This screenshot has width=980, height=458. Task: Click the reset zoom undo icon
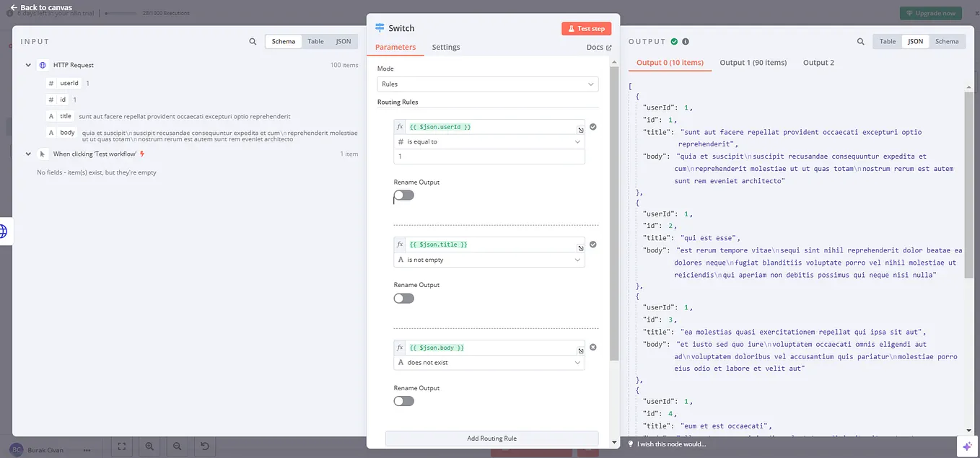[204, 446]
